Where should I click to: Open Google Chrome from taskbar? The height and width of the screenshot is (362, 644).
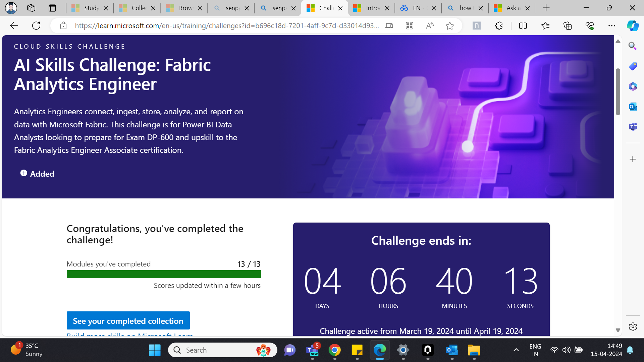coord(335,350)
